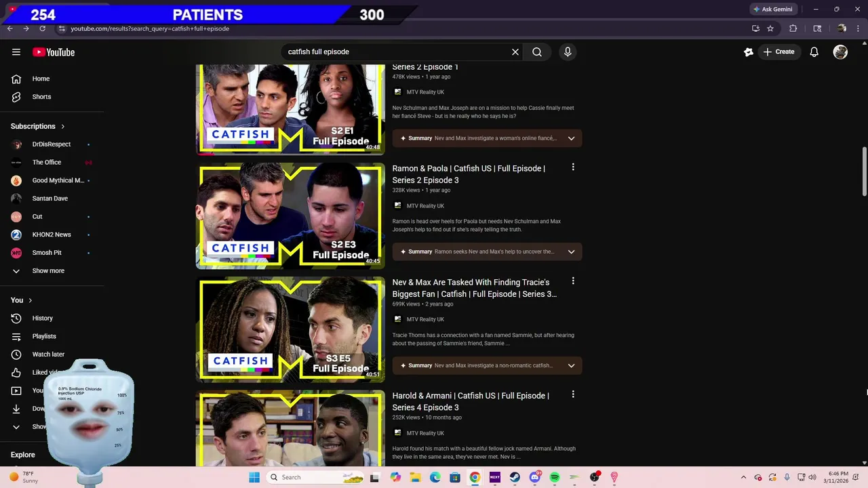Play the Tracie S3 E5 thumbnail
Image resolution: width=868 pixels, height=488 pixels.
pyautogui.click(x=290, y=329)
